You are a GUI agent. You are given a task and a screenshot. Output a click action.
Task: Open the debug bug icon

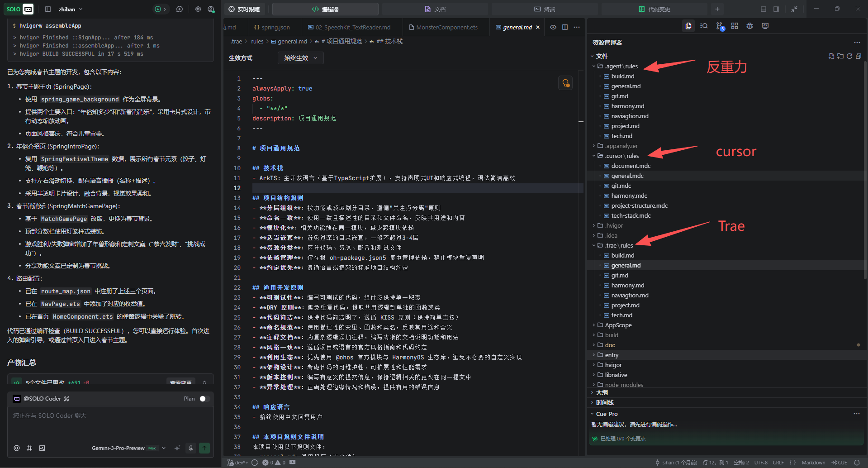(750, 26)
